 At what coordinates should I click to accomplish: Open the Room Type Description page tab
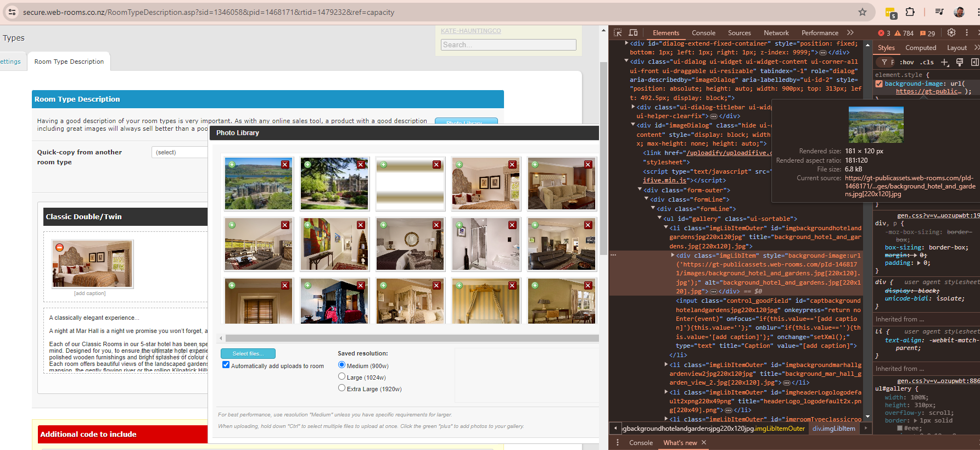69,62
